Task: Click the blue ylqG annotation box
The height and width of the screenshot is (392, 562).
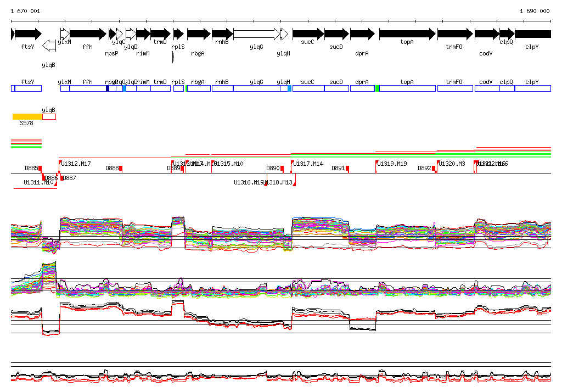Action: coord(257,88)
